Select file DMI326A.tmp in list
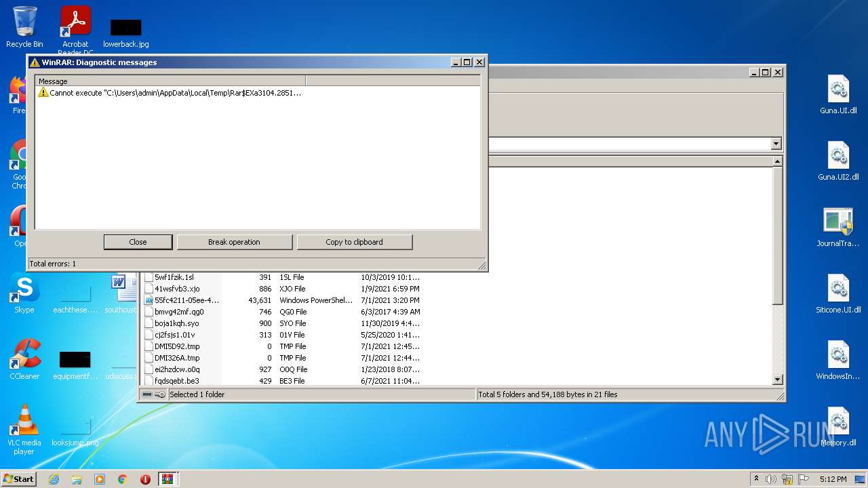The width and height of the screenshot is (868, 488). point(177,358)
